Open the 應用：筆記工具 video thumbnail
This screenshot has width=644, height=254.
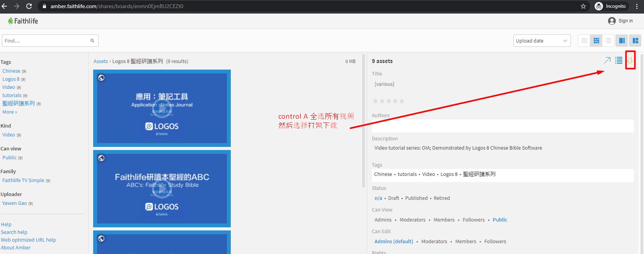tap(162, 108)
